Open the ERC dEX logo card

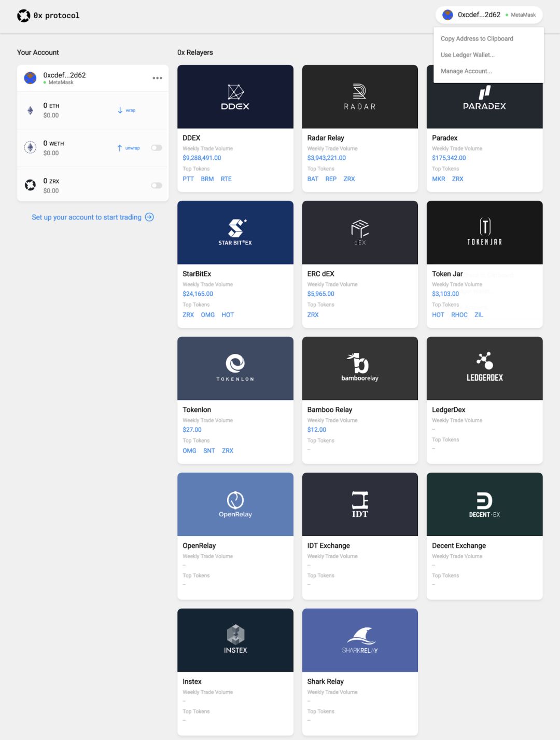coord(360,232)
